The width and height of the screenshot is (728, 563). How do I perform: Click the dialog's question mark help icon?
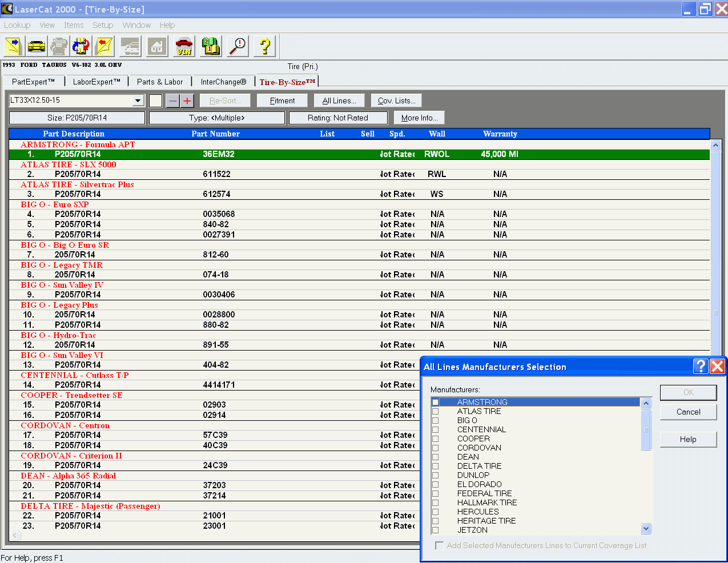click(x=701, y=366)
